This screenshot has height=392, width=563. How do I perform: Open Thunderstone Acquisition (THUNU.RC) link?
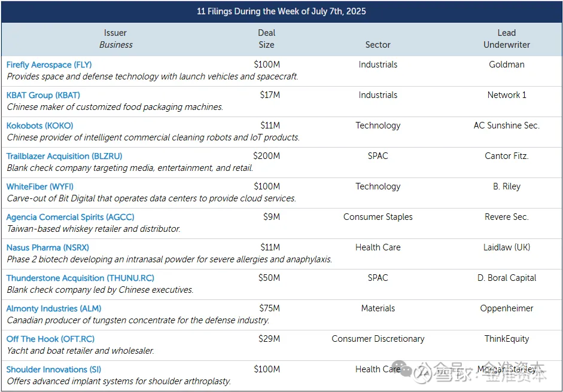pos(80,278)
